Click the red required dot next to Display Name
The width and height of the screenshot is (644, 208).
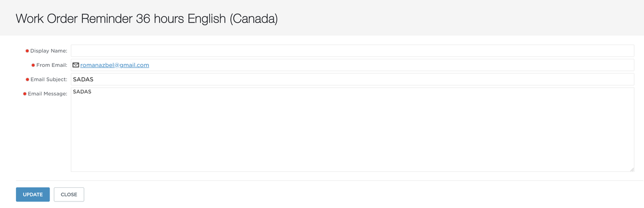point(27,51)
